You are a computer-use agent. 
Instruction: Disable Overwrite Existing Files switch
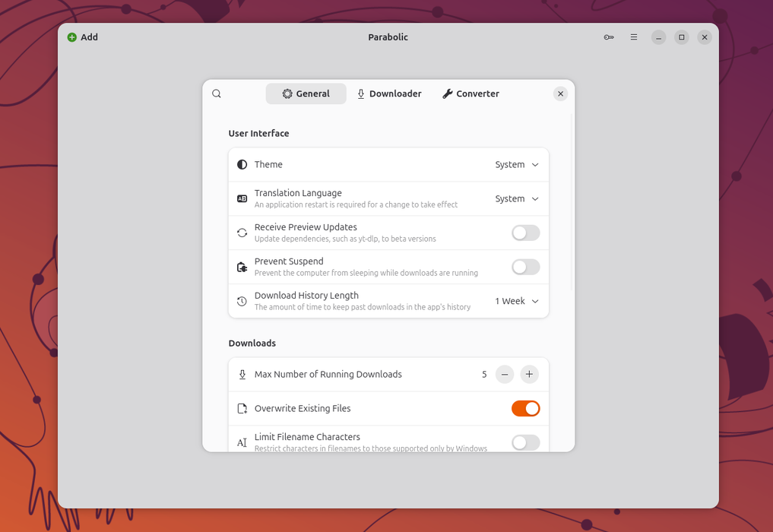click(525, 408)
